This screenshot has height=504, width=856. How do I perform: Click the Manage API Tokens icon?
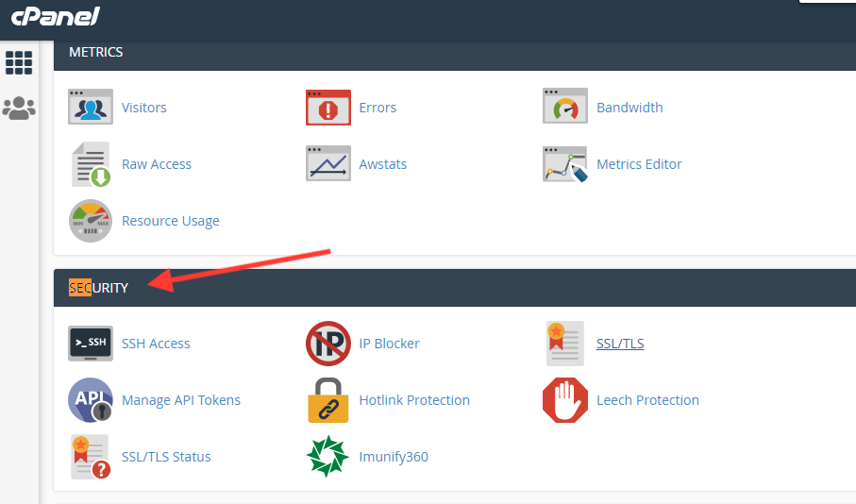click(91, 400)
